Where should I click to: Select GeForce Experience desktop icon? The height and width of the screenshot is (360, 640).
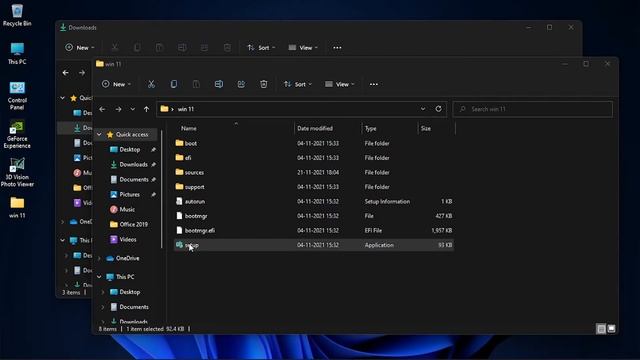(17, 134)
